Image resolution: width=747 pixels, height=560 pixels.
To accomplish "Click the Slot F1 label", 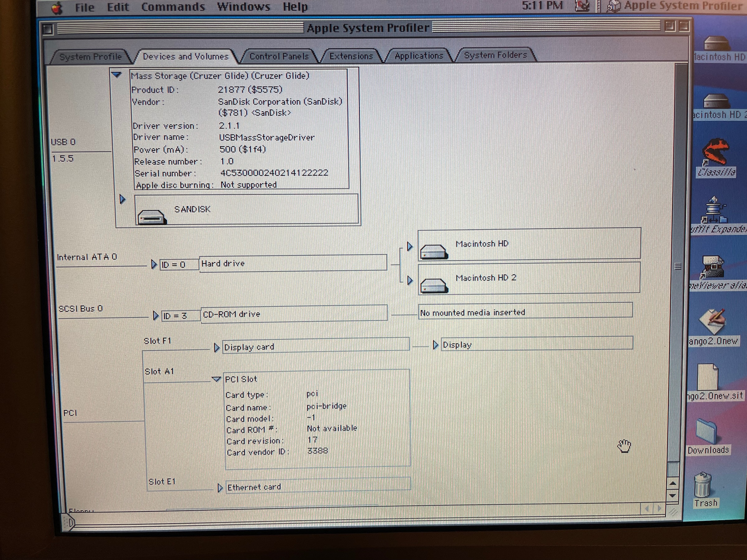I will tap(157, 341).
